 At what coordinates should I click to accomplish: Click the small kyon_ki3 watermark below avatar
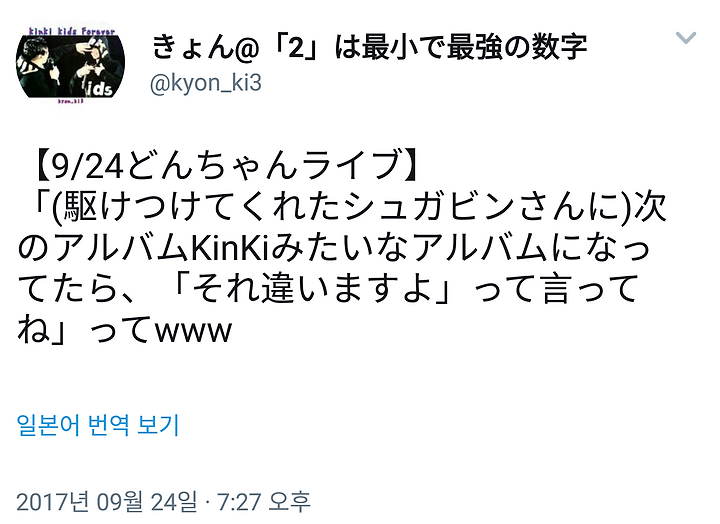coord(70,101)
